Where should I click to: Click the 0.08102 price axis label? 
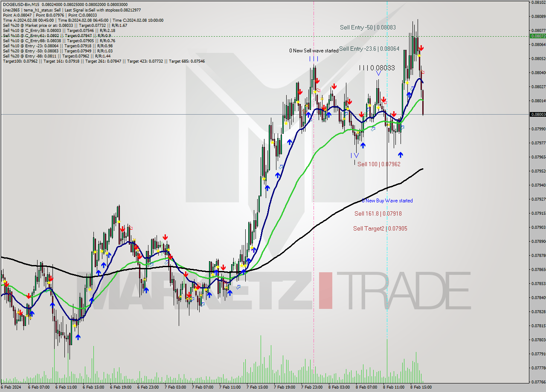point(538,2)
